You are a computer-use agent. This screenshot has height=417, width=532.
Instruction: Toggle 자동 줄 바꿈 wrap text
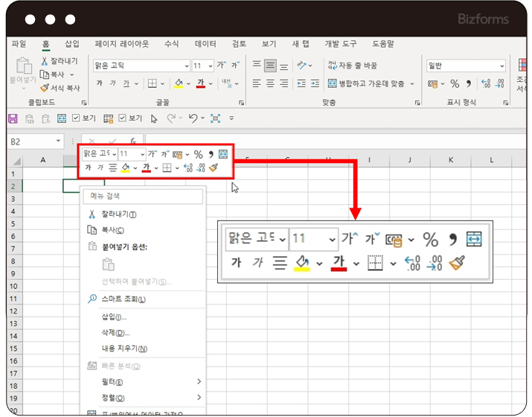[x=364, y=66]
